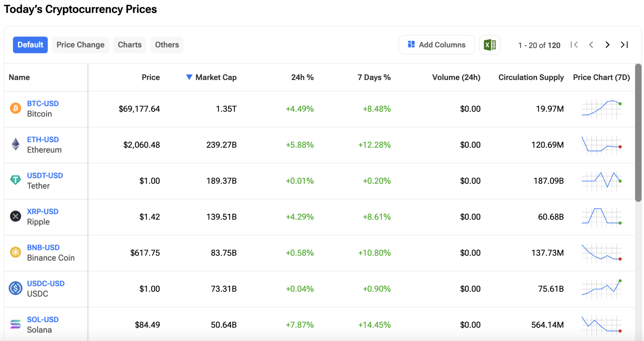Select the Others tab
The image size is (644, 341).
tap(167, 45)
